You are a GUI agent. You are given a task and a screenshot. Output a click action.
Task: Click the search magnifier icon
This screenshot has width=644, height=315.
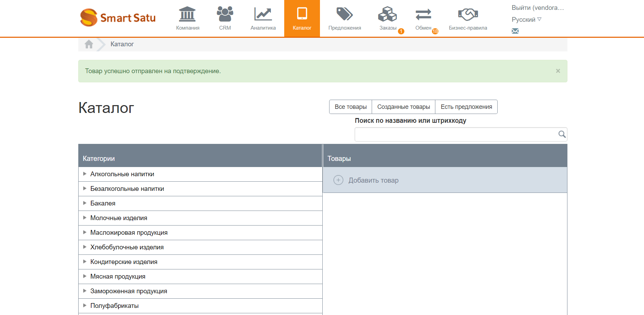tap(562, 134)
